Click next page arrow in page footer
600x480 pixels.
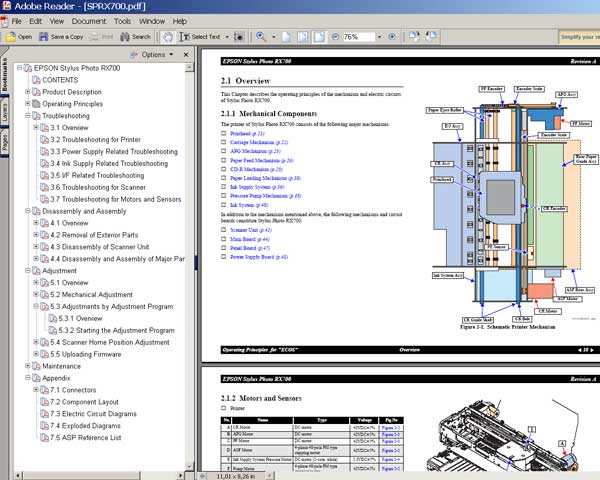592,350
